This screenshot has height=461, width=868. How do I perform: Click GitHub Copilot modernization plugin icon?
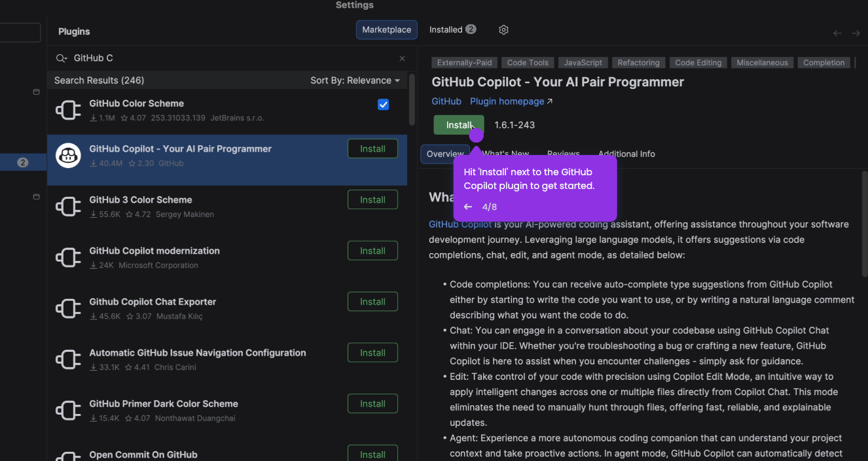[x=68, y=258]
